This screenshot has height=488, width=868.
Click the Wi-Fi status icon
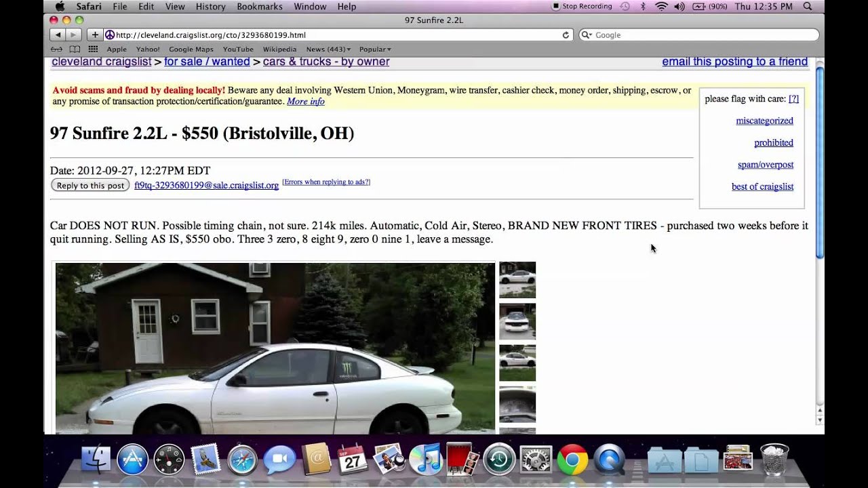[661, 6]
